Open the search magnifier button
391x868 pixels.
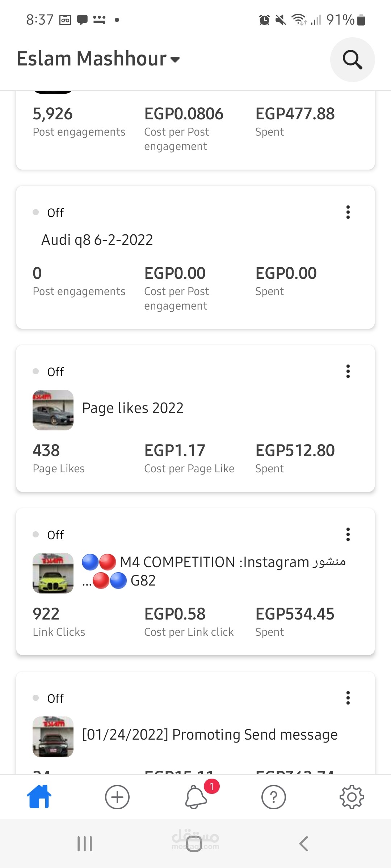click(352, 60)
